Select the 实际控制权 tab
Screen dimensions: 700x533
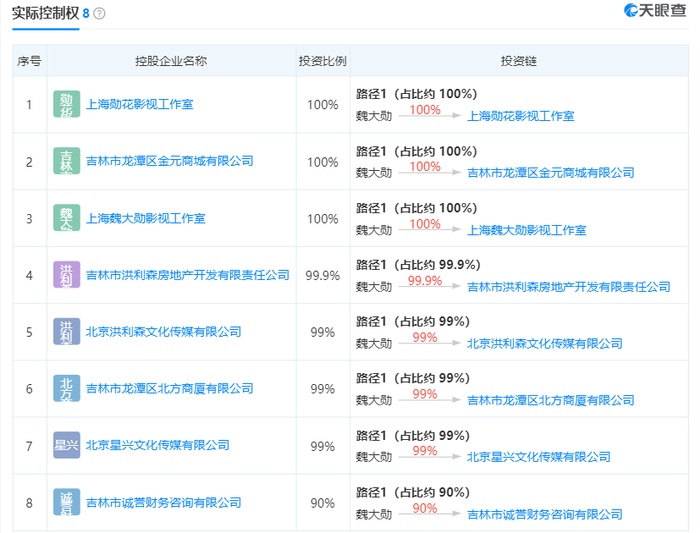[46, 13]
